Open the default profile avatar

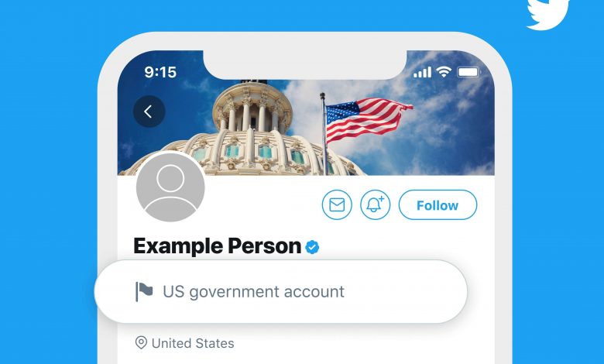pos(170,187)
